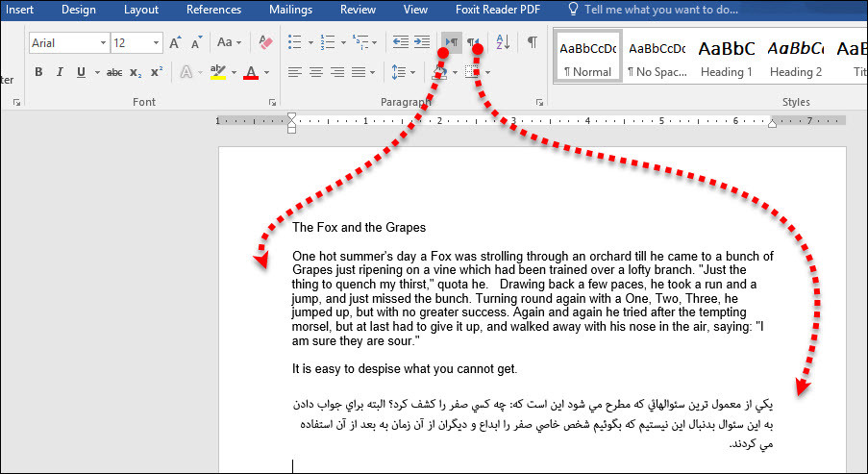Apply text effects glowing A
The height and width of the screenshot is (474, 868).
186,72
